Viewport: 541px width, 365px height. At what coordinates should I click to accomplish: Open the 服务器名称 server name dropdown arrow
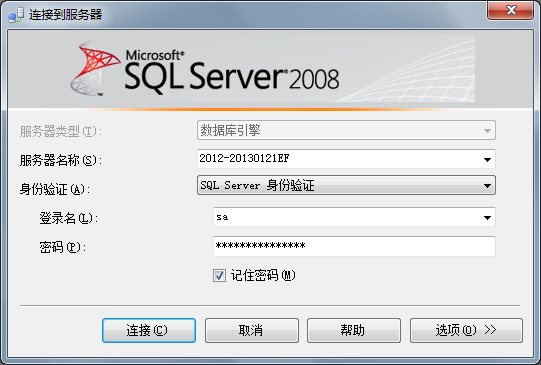pos(487,159)
